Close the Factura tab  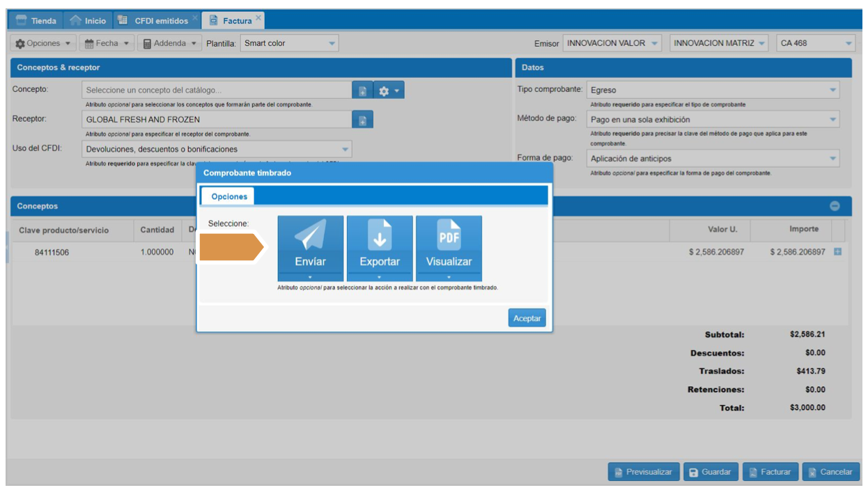pyautogui.click(x=258, y=17)
